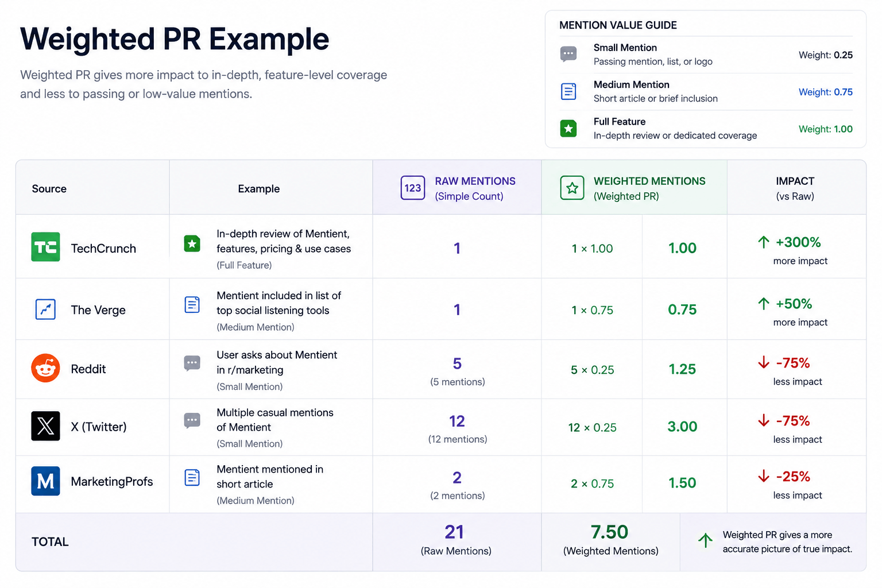
Task: Click the 'X (Twitter)' source name
Action: (x=99, y=427)
